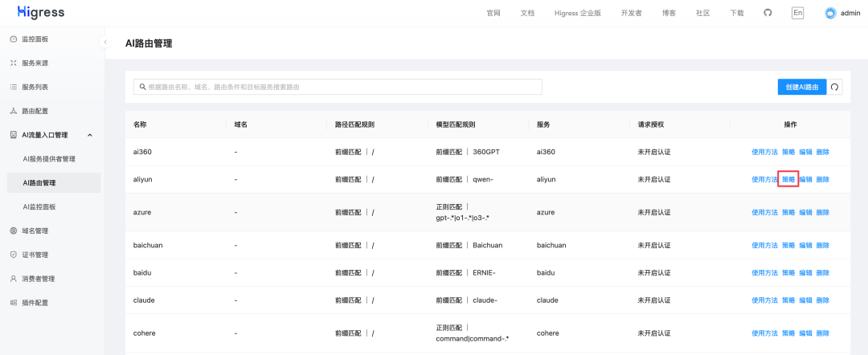The width and height of the screenshot is (868, 355).
Task: Click 编辑 for the claude route
Action: (x=805, y=300)
